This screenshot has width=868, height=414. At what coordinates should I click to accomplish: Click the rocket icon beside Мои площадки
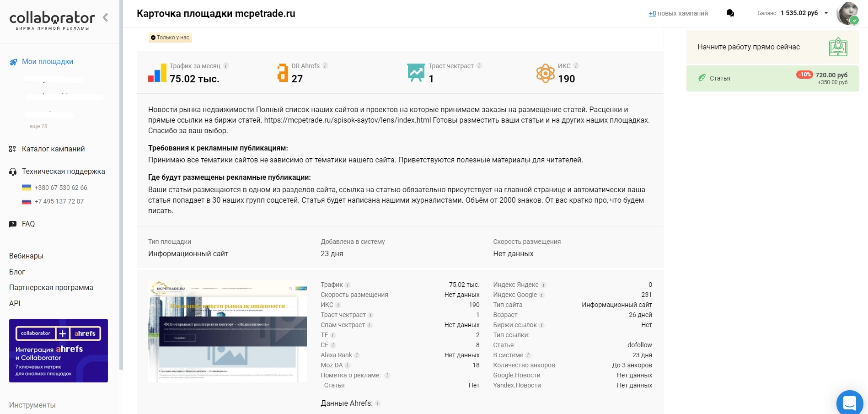[13, 62]
